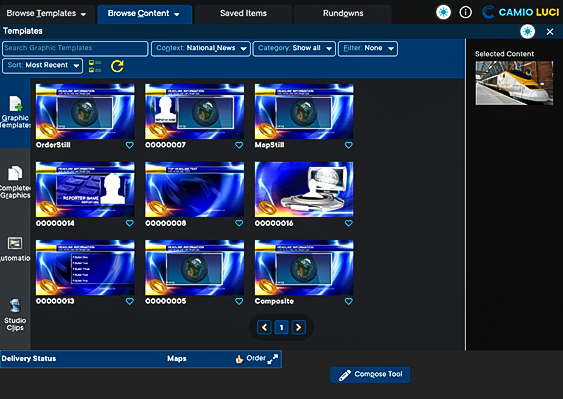
Task: Expand the Category Show all dropdown
Action: point(294,48)
